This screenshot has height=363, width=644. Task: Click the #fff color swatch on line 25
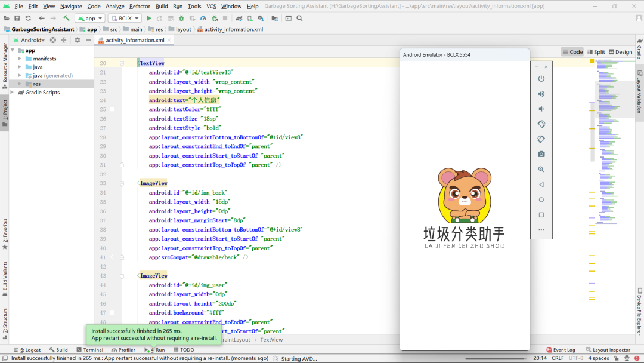point(112,109)
